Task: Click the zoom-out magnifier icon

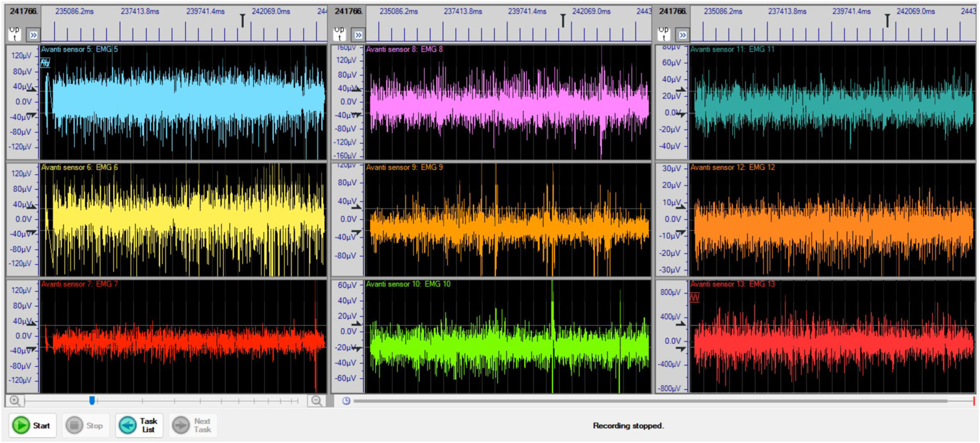Action: (x=316, y=401)
